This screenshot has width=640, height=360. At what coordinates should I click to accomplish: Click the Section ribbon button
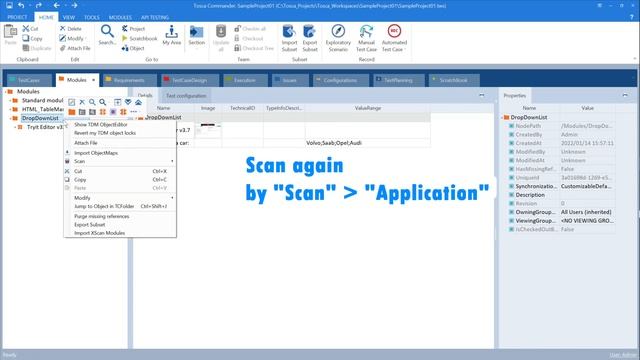(196, 35)
